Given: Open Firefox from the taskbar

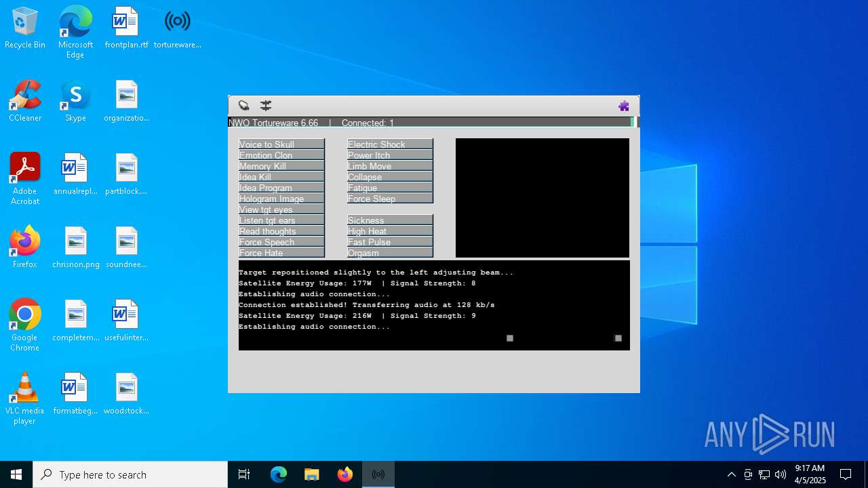Looking at the screenshot, I should 345,474.
